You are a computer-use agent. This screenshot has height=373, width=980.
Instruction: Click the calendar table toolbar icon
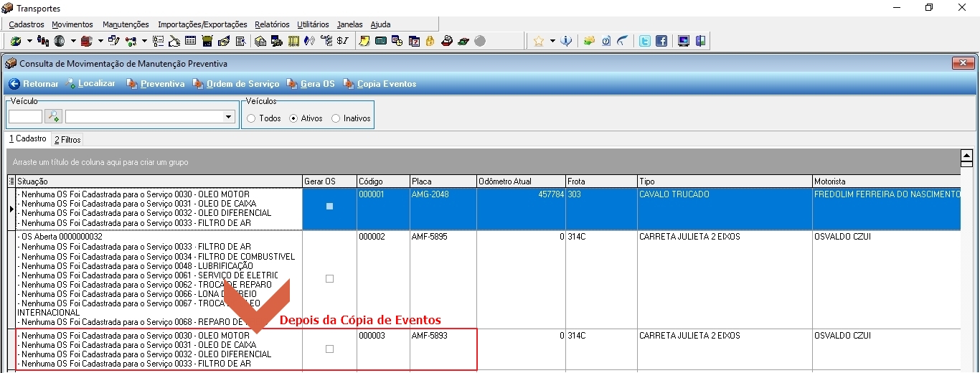(190, 41)
